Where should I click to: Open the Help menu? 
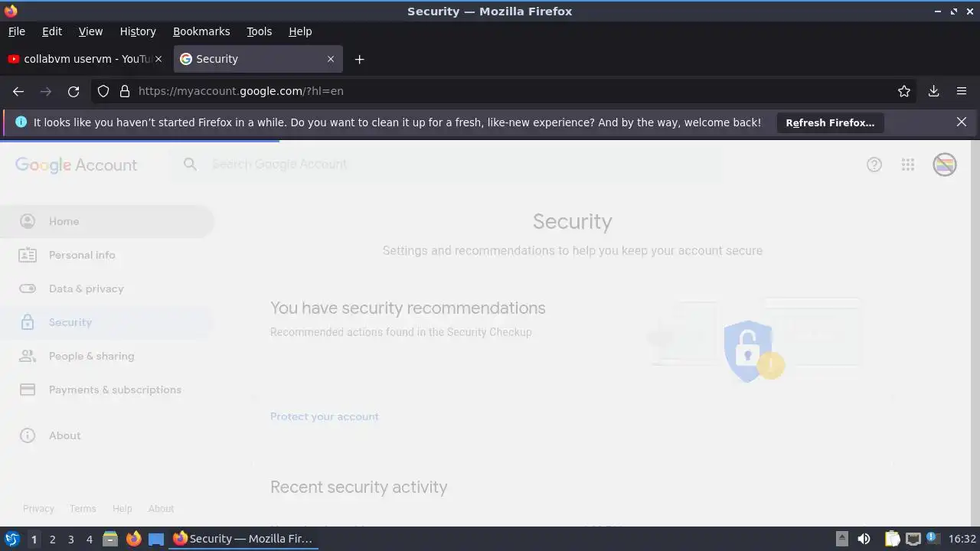coord(300,31)
